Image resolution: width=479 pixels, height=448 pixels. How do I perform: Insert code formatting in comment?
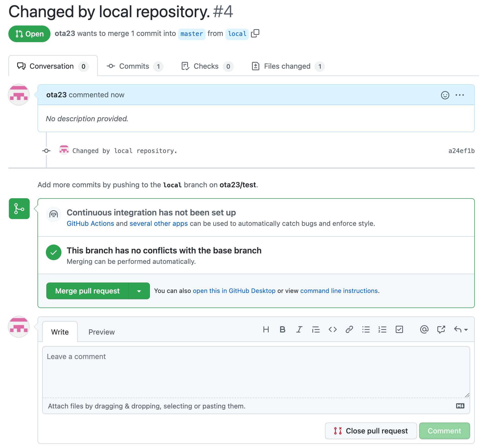[332, 330]
